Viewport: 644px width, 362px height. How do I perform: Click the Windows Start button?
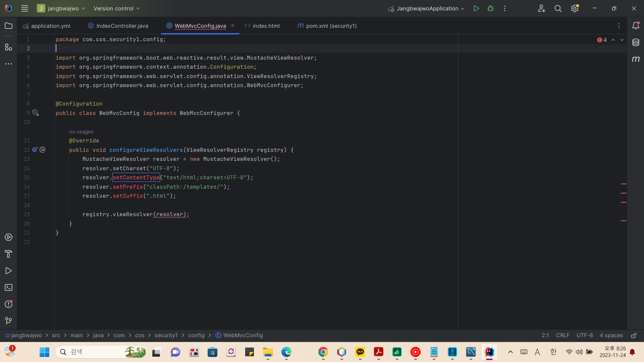pyautogui.click(x=44, y=352)
